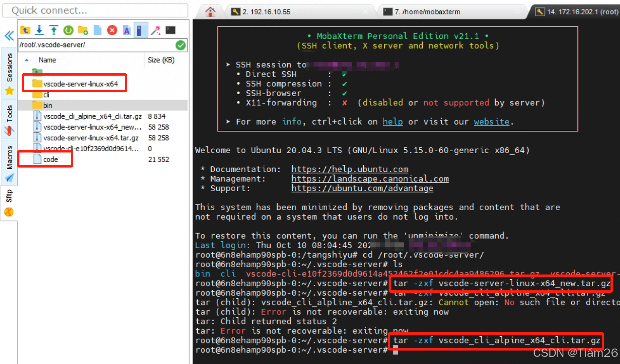Toggle hidden files display with highlighted blue icon
This screenshot has width=620, height=364.
[141, 30]
